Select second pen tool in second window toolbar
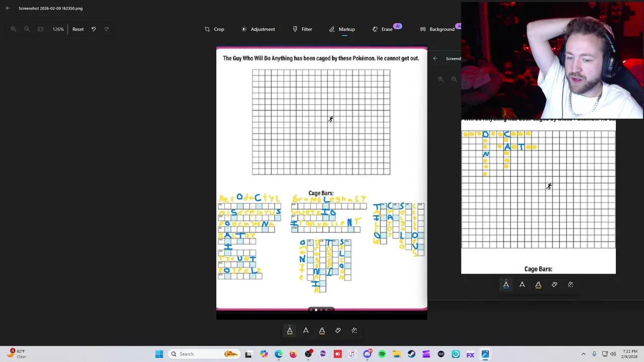The image size is (644, 362). point(522,285)
